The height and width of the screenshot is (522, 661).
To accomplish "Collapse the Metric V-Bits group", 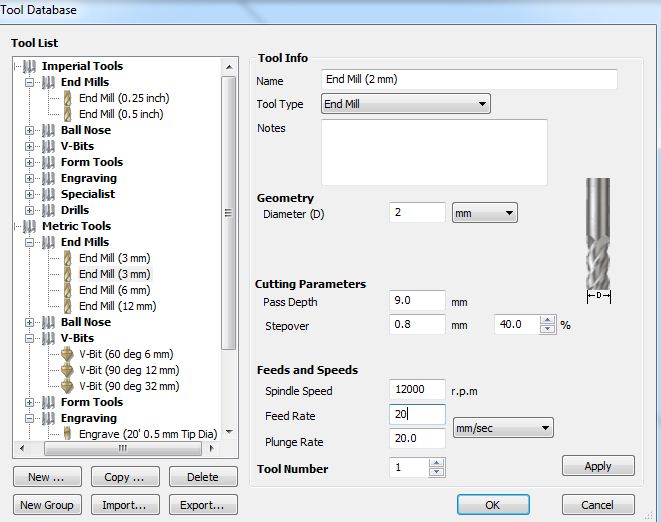I will click(29, 338).
